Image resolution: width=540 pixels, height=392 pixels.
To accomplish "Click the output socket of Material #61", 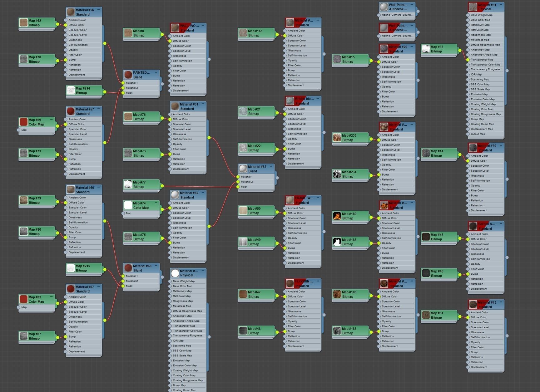I will point(209,138).
